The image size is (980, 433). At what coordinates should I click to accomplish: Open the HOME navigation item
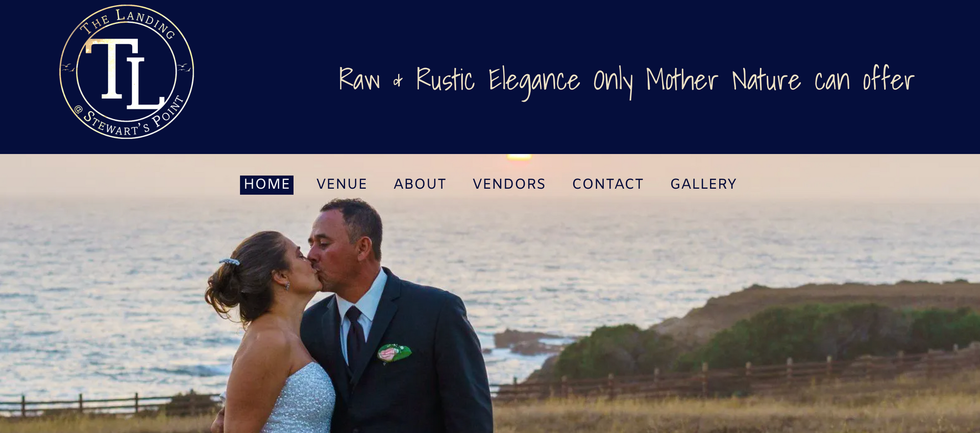266,185
